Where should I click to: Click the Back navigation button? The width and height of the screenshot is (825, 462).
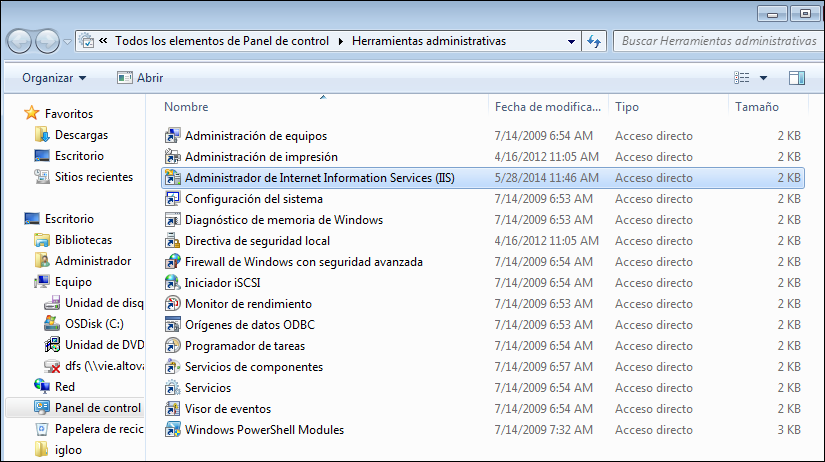(x=19, y=41)
